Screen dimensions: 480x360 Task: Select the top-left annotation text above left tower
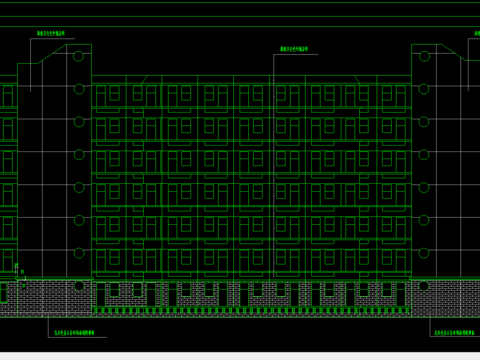point(51,33)
